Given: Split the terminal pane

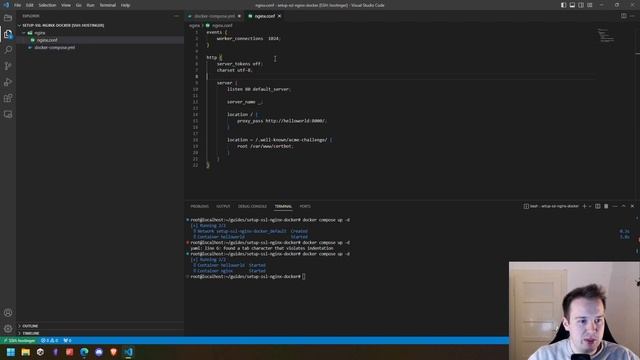Looking at the screenshot, I should pos(598,206).
